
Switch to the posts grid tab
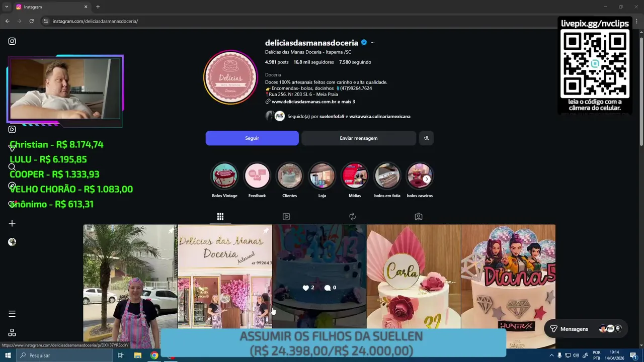click(220, 217)
